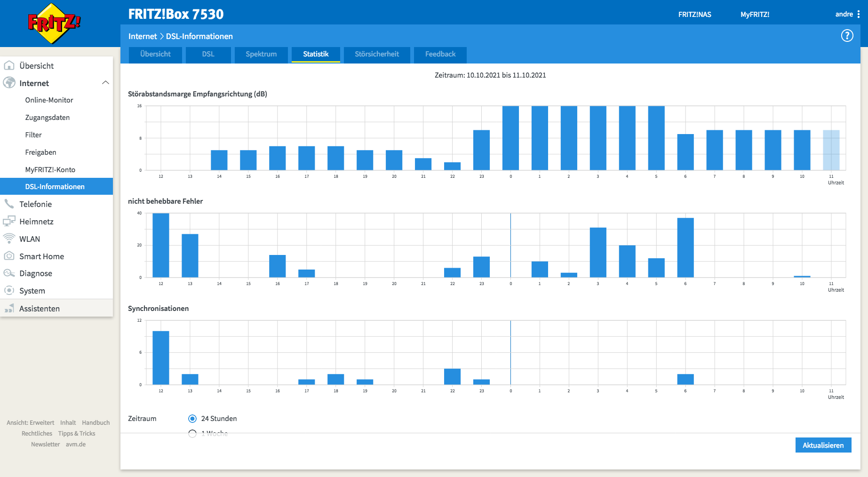The width and height of the screenshot is (868, 477).
Task: Click the Assistenten wizard icon
Action: 9,308
